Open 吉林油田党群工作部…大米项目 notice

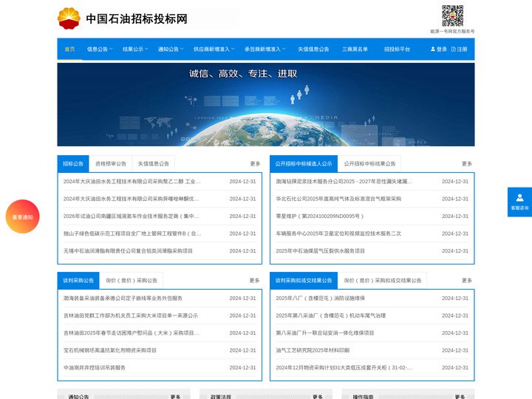(x=131, y=316)
